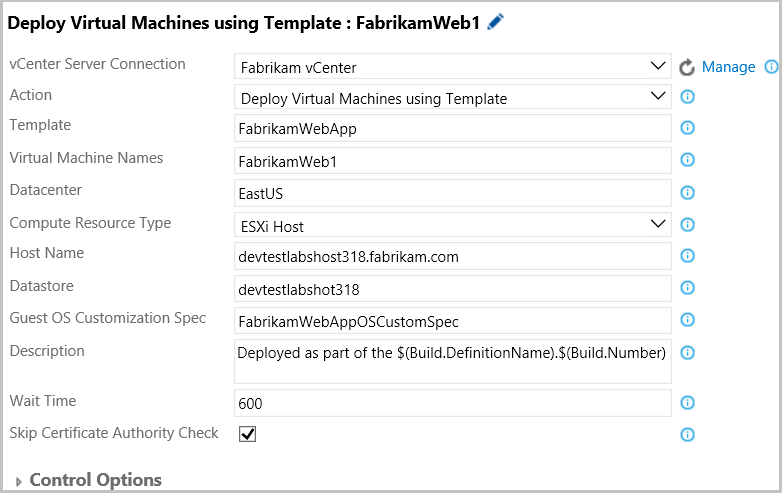Click the Description text area
The image size is (782, 493).
(x=452, y=361)
